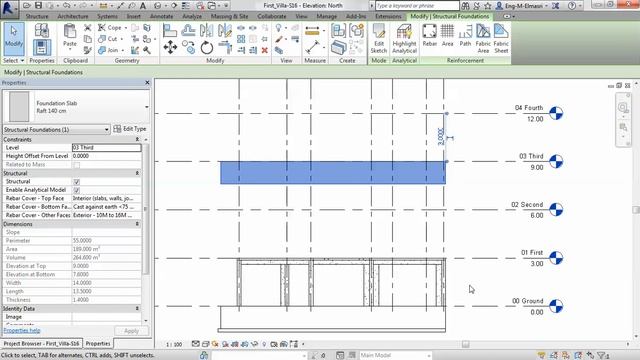
Task: Click the Aligned Dimension measure icon
Action: pos(312,47)
